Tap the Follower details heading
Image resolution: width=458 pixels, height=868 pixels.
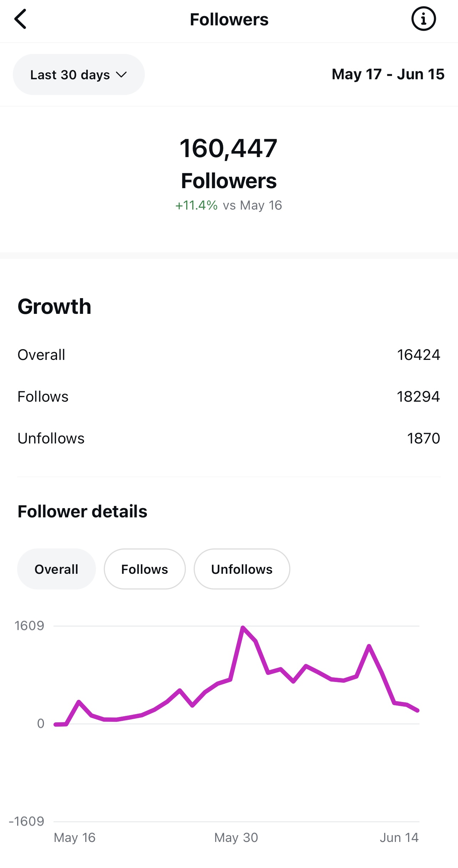tap(82, 511)
